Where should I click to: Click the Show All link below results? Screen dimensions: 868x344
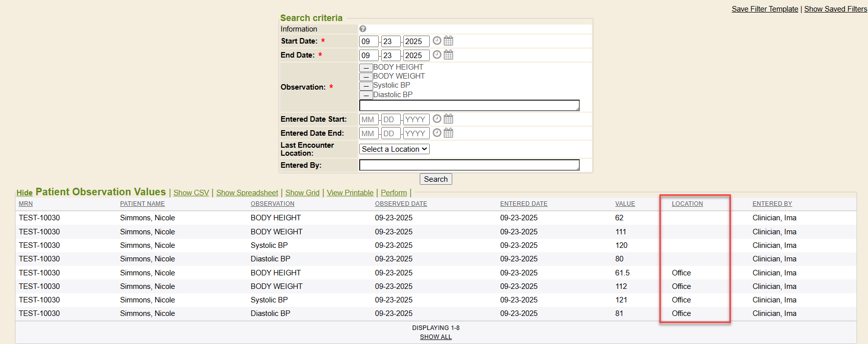435,337
